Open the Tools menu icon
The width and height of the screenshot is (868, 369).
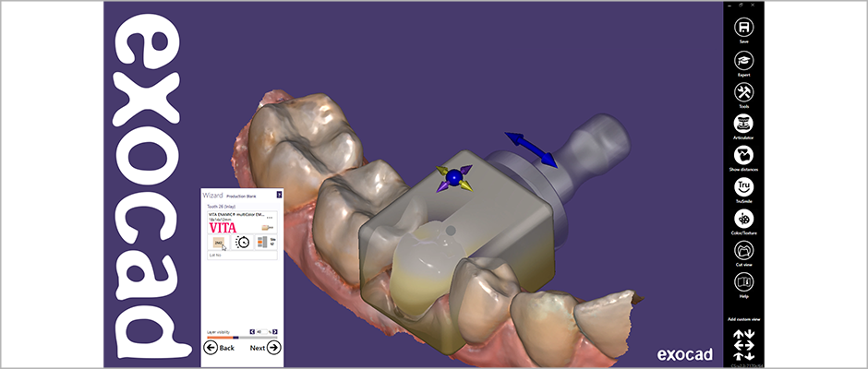[x=744, y=92]
